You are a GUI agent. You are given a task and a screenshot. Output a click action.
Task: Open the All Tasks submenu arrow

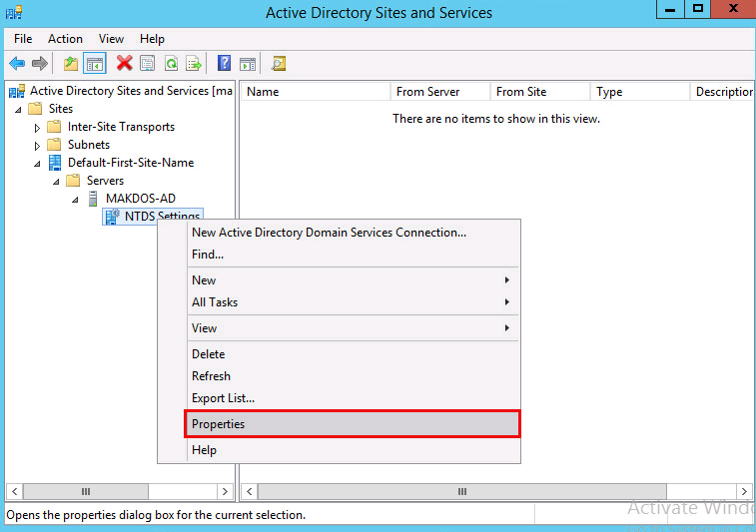coord(507,301)
